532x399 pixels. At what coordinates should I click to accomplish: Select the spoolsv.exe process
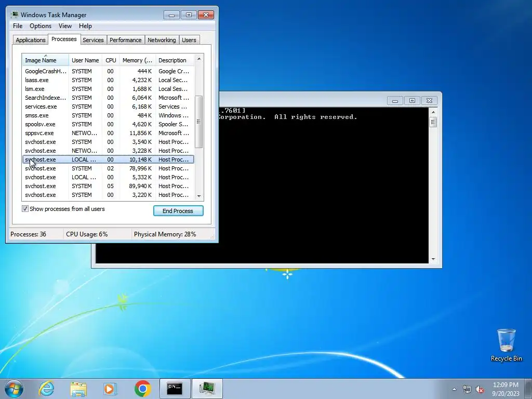(108, 124)
